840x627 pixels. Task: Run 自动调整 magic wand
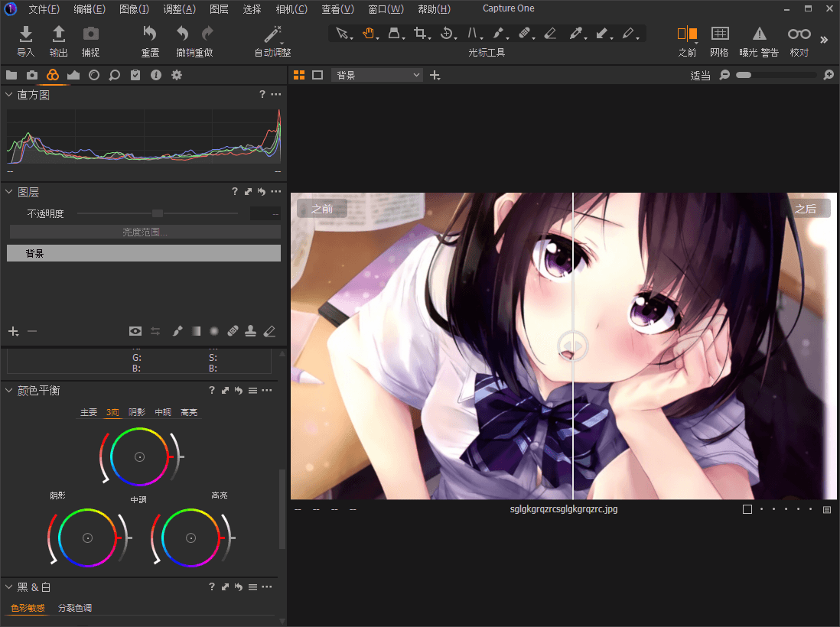click(272, 34)
